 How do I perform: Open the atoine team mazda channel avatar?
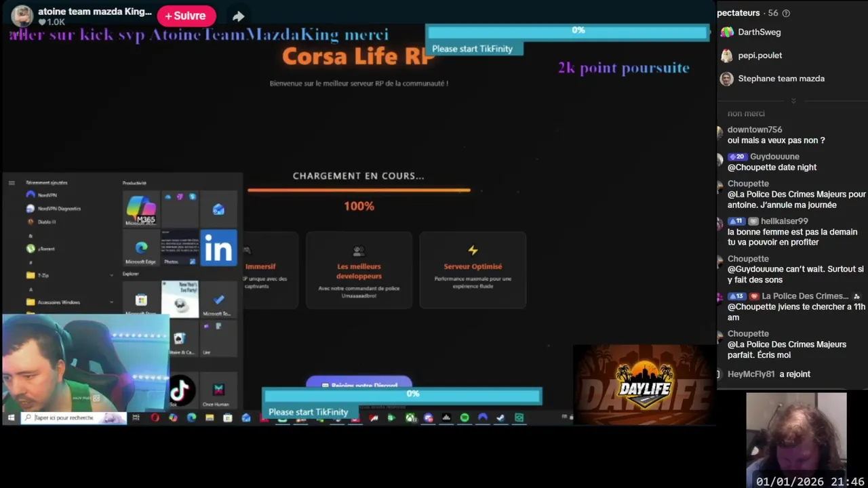point(22,16)
